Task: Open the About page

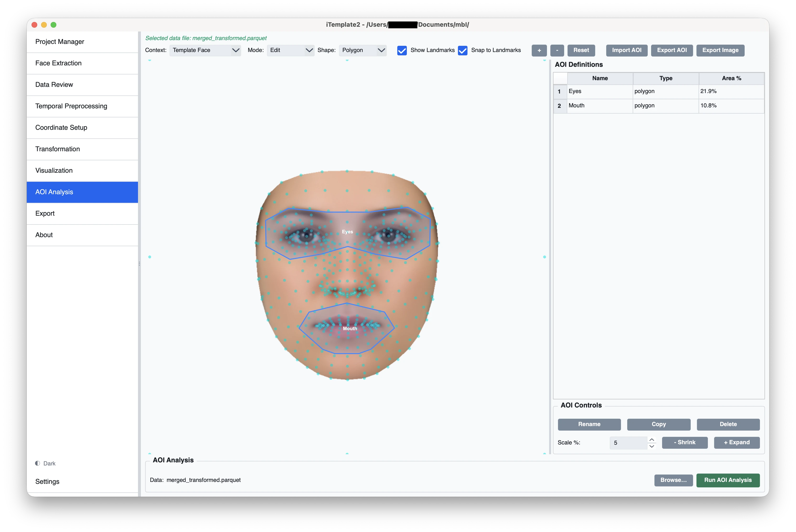Action: point(82,235)
